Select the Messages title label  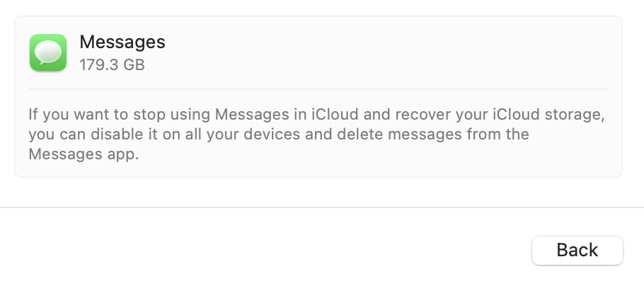(x=122, y=42)
